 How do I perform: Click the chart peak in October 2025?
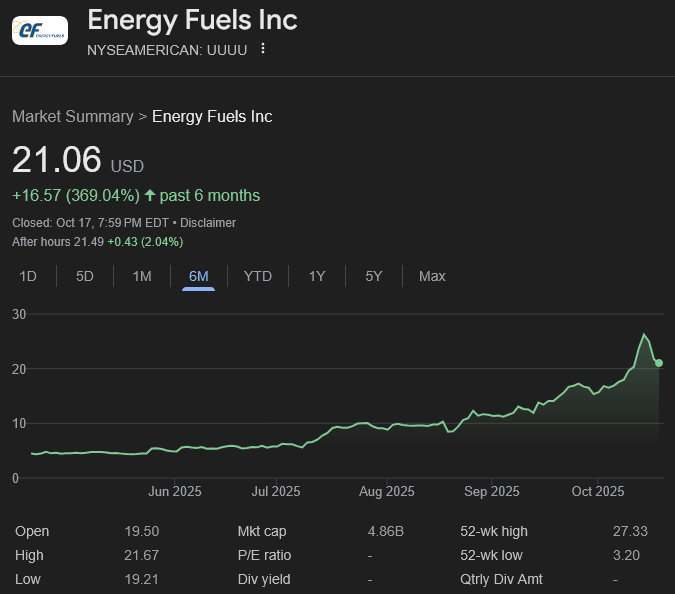tap(645, 335)
